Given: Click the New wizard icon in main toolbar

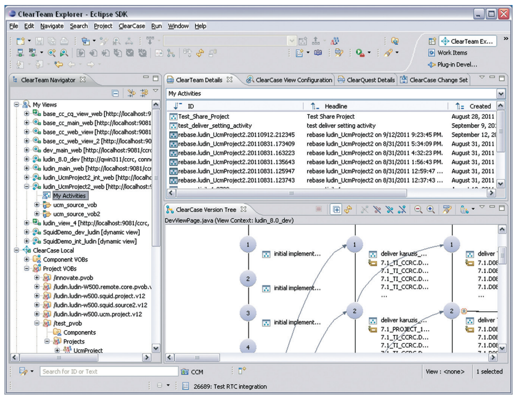Looking at the screenshot, I should pyautogui.click(x=20, y=41).
